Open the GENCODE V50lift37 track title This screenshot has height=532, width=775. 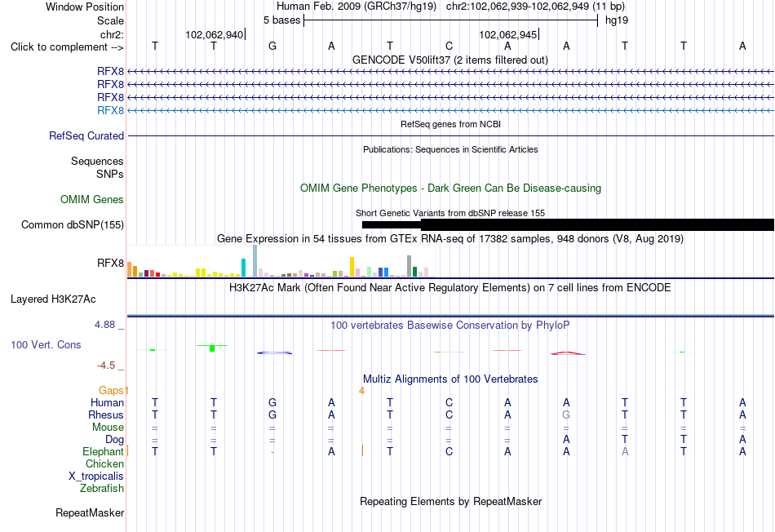click(450, 60)
